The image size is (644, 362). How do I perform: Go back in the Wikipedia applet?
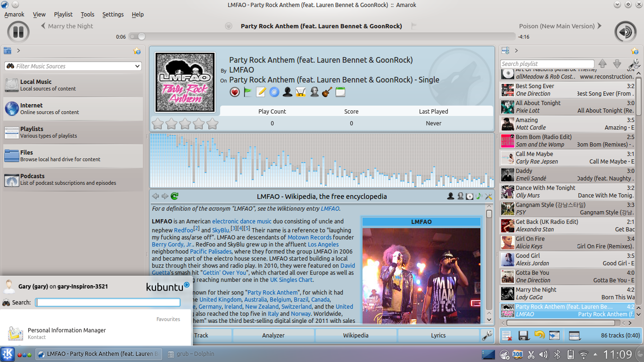pos(156,196)
